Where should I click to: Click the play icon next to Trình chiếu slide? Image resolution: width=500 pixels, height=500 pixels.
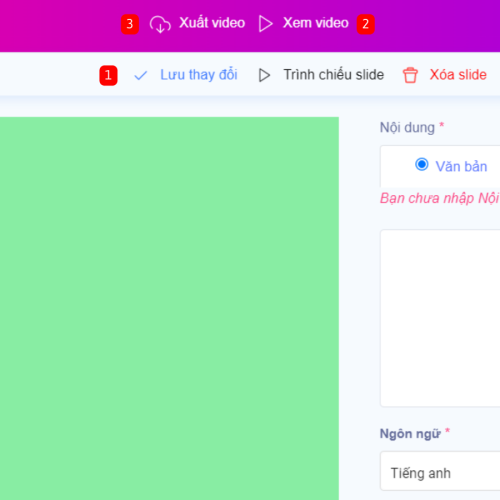264,75
